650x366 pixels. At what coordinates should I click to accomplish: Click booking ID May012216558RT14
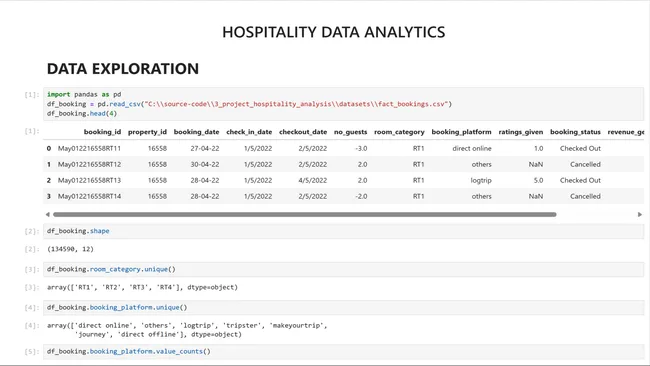[89, 196]
